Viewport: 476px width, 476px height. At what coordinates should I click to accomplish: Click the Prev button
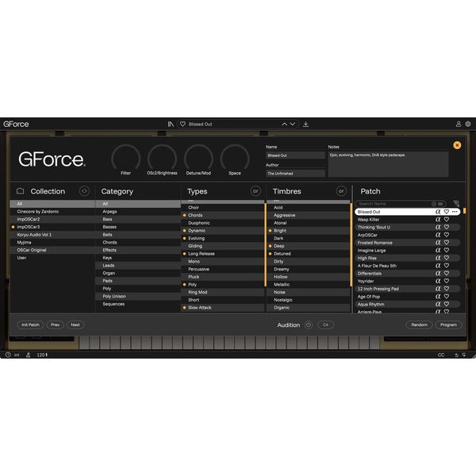pyautogui.click(x=56, y=324)
